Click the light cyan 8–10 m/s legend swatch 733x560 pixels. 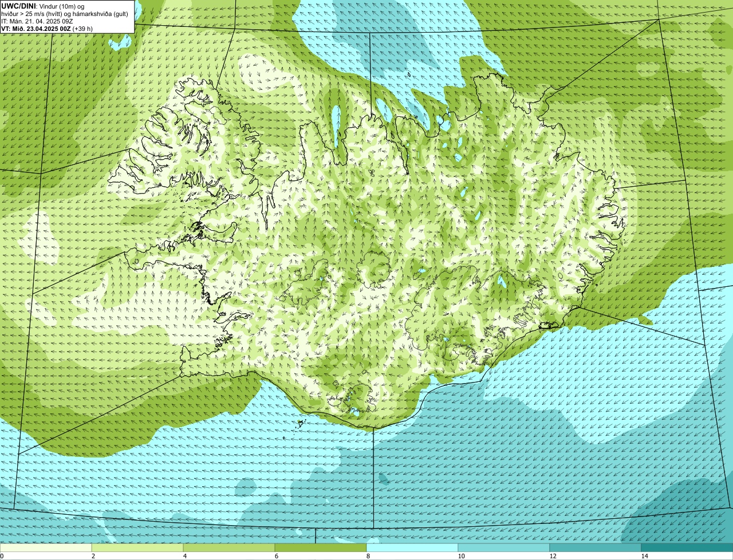(412, 548)
